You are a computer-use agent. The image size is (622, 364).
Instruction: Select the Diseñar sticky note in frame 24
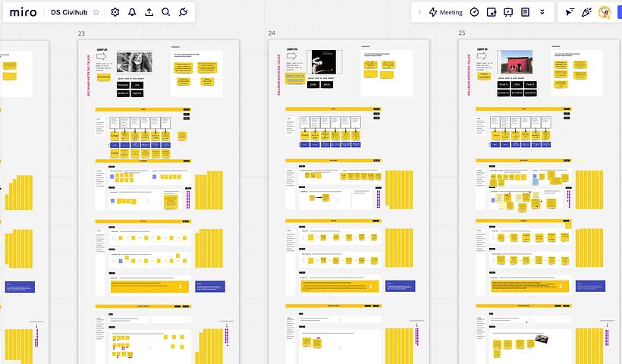(x=305, y=135)
